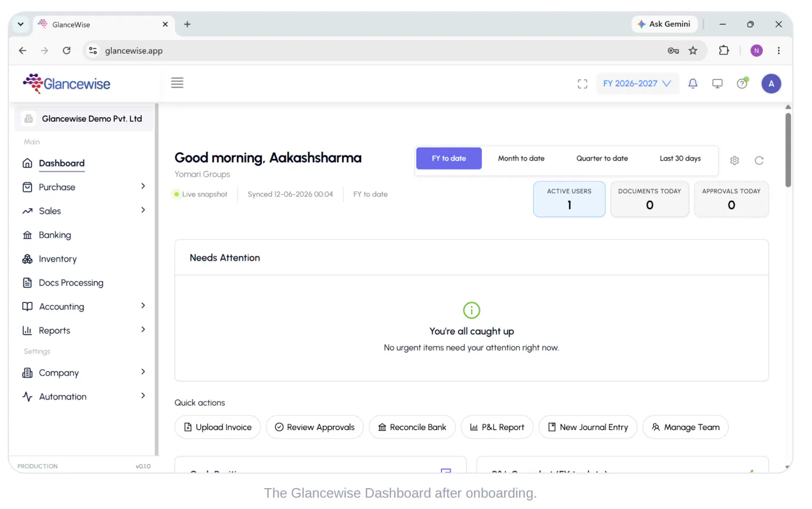This screenshot has width=812, height=509.
Task: Click the Reconcile Bank quick action
Action: coord(412,427)
